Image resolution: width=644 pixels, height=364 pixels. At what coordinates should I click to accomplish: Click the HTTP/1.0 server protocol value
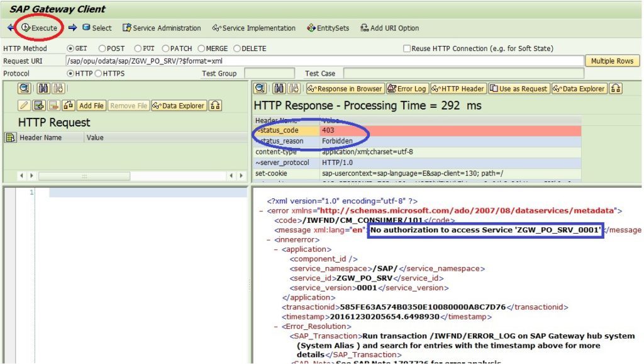click(x=337, y=162)
